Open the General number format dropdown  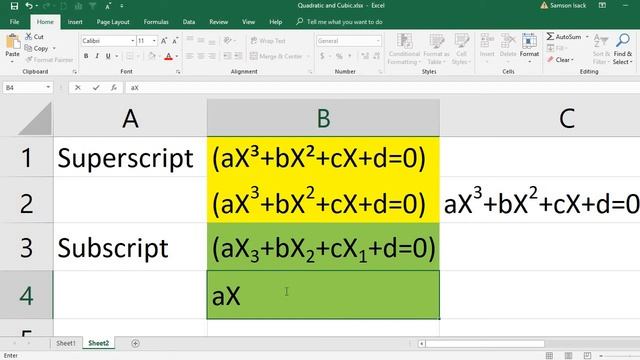click(x=378, y=41)
